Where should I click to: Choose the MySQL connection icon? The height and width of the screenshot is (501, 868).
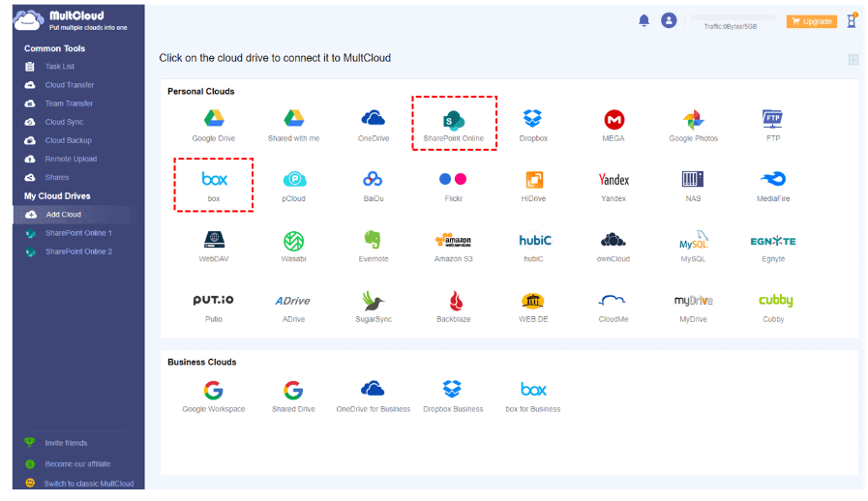point(694,240)
